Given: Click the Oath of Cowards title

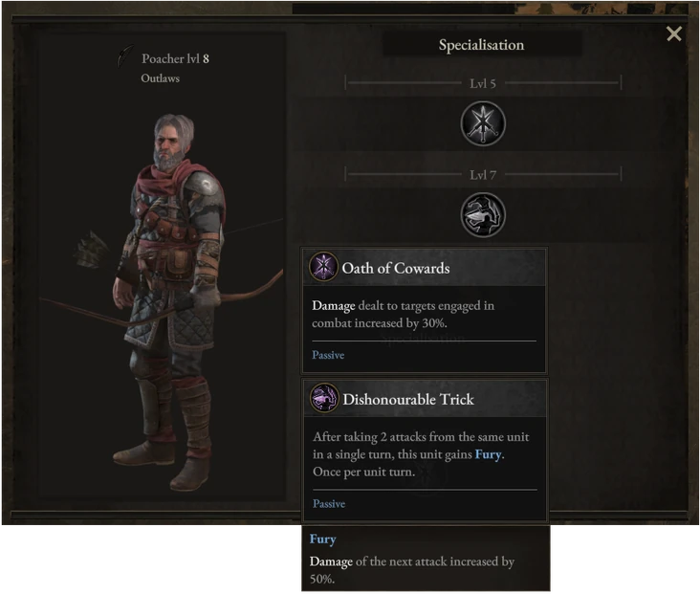Looking at the screenshot, I should (396, 268).
